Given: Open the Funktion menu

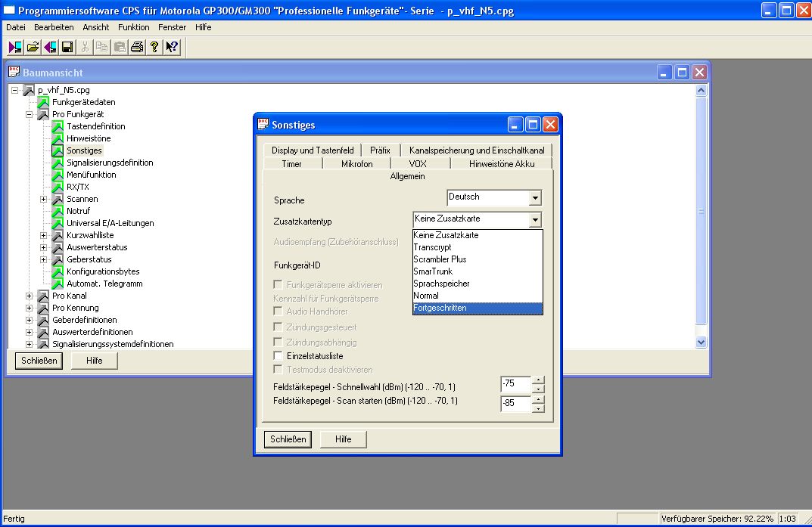Looking at the screenshot, I should (134, 27).
